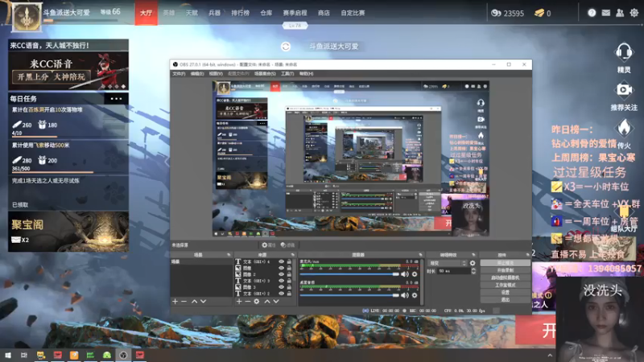Switch to the 商店 tab
The width and height of the screenshot is (644, 362).
click(324, 13)
